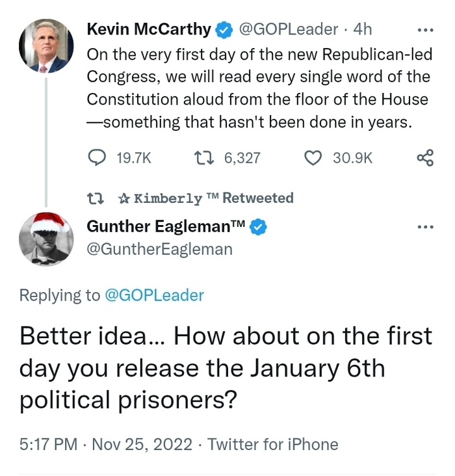Screen dimensions: 455x476
Task: Click the Kevin McCarthy display name
Action: (149, 29)
